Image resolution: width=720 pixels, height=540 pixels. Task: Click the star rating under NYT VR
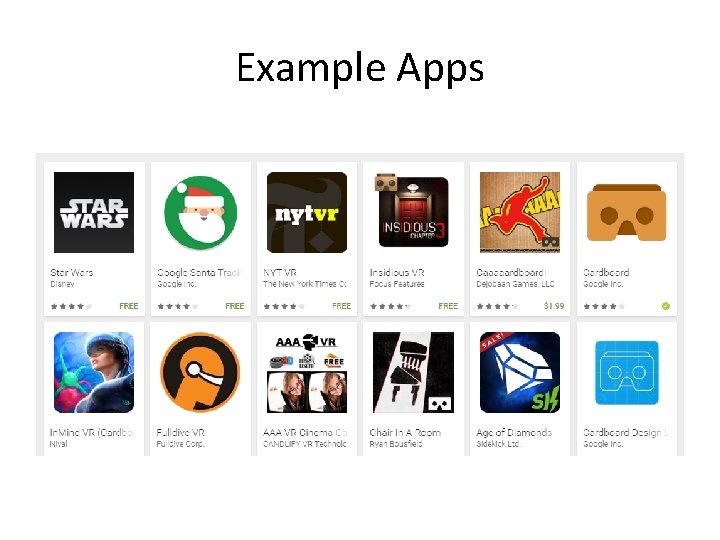click(284, 306)
